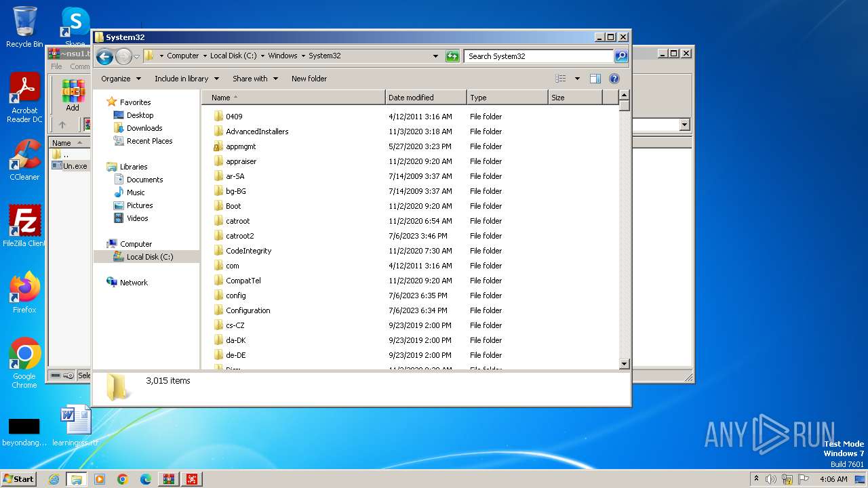Sort by Size column header
Viewport: 868px width, 488px height.
[575, 98]
